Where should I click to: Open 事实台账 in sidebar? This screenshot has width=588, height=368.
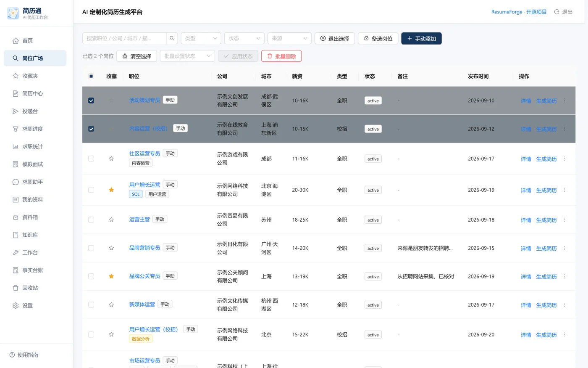tap(35, 270)
